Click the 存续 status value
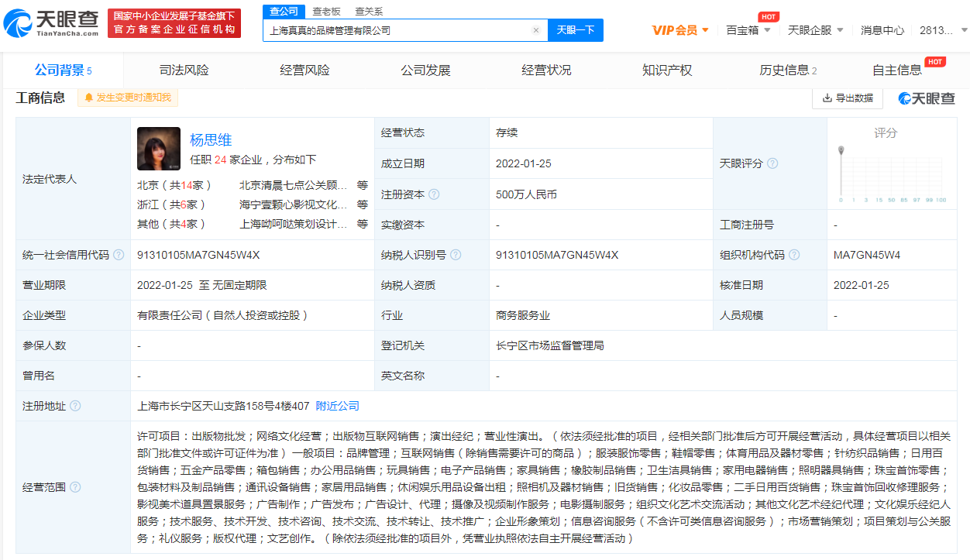 [507, 132]
